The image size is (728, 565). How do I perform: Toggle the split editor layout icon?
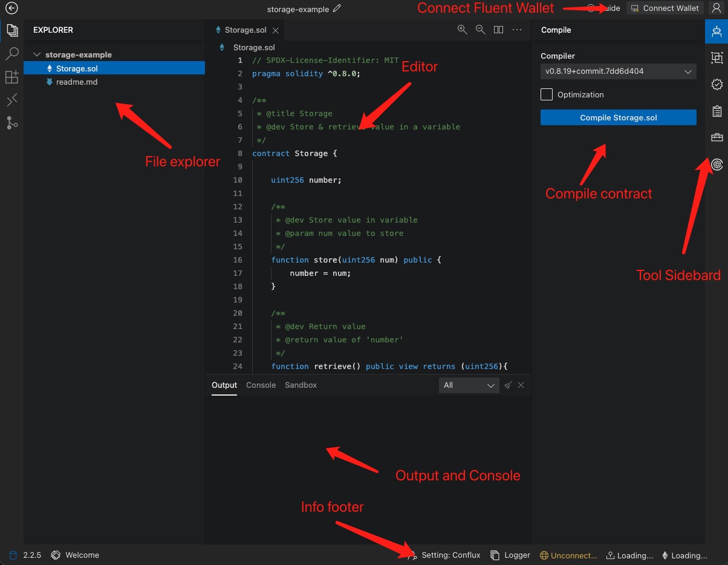(x=498, y=30)
